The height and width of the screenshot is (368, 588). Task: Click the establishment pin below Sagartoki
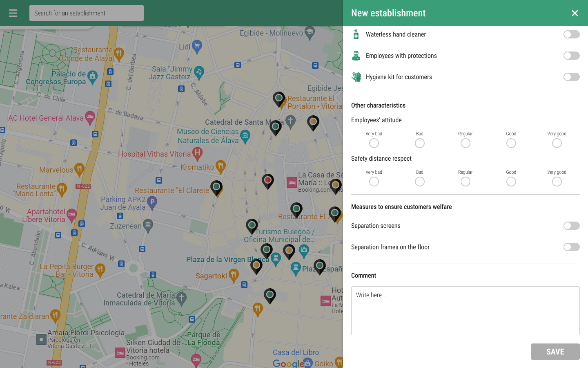[269, 296]
